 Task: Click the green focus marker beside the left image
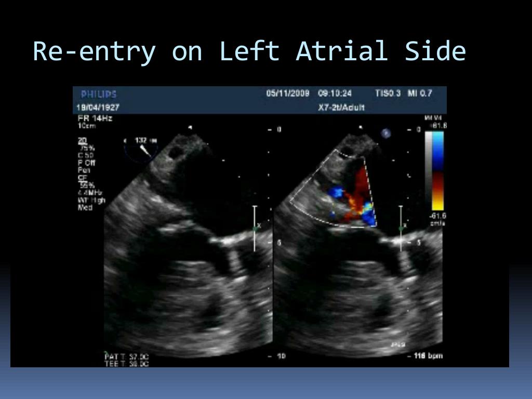pyautogui.click(x=256, y=229)
